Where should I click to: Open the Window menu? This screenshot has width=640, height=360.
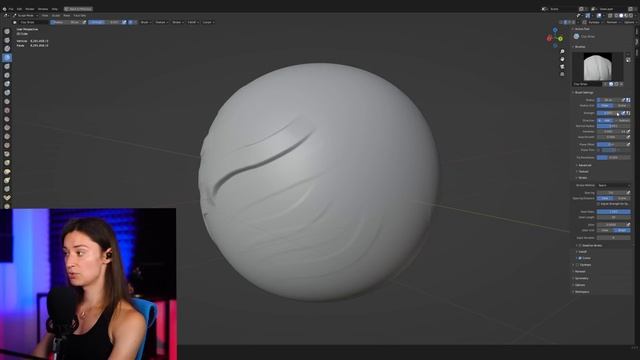coord(43,9)
